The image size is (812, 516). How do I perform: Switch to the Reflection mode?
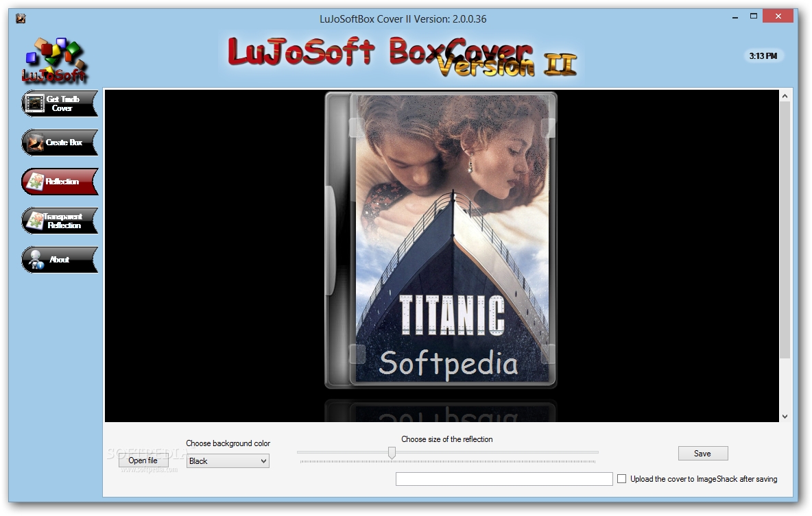click(x=60, y=181)
